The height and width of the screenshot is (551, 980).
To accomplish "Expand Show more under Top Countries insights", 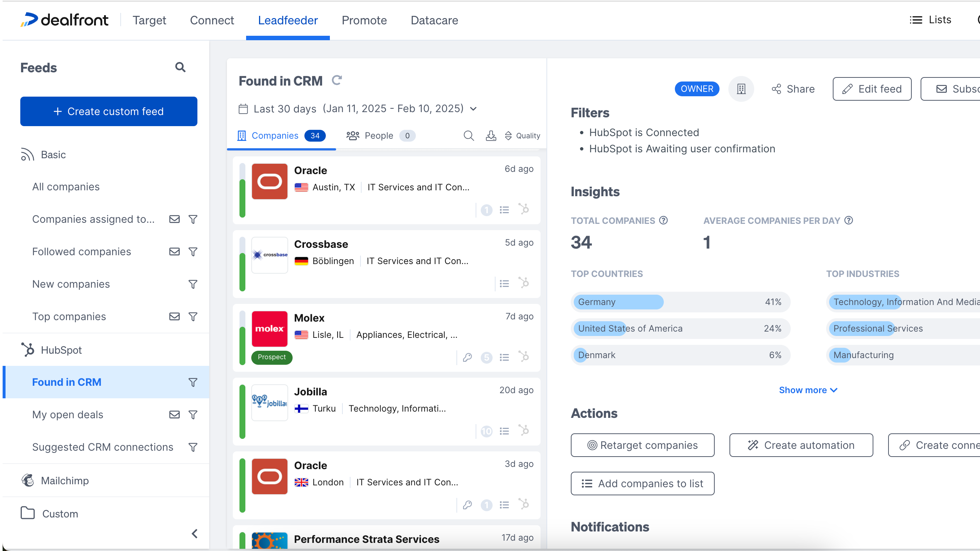I will click(808, 390).
